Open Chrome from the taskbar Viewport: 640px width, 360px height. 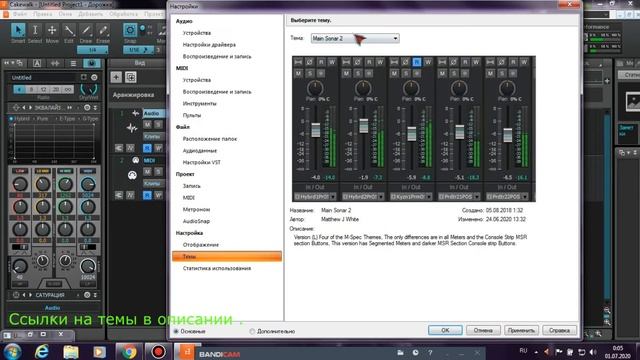click(129, 351)
